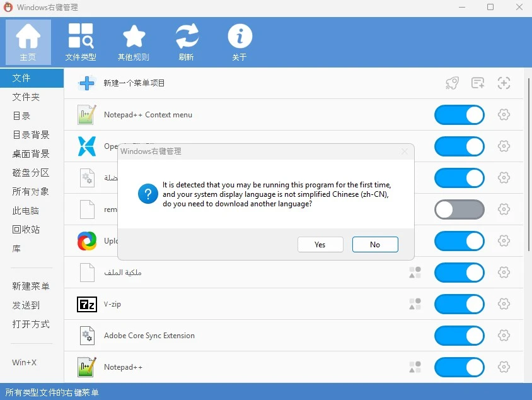
Task: Open gear settings for Adobe Core Sync Extension
Action: tap(504, 336)
